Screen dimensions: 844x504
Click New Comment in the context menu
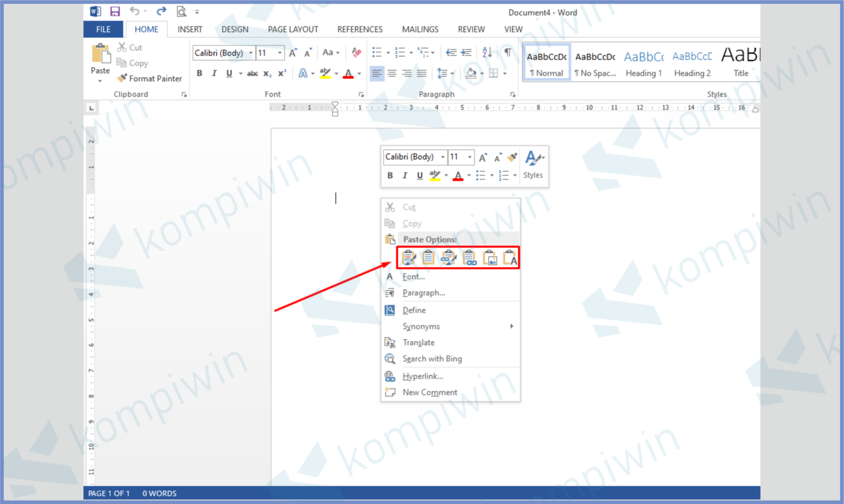pyautogui.click(x=429, y=392)
